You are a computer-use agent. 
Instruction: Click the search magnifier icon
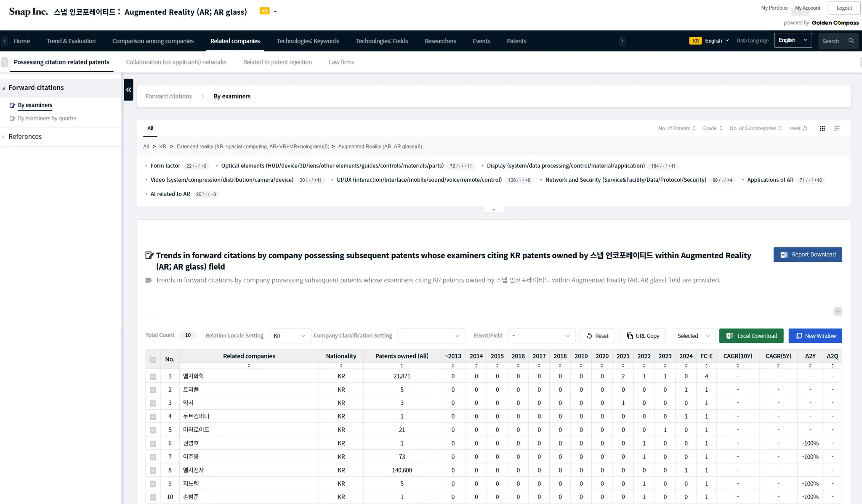pos(851,41)
